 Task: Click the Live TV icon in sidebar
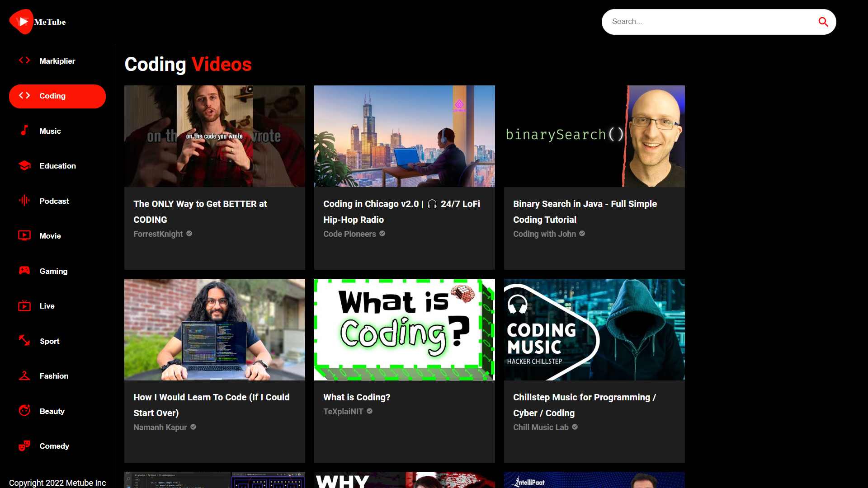pyautogui.click(x=24, y=305)
